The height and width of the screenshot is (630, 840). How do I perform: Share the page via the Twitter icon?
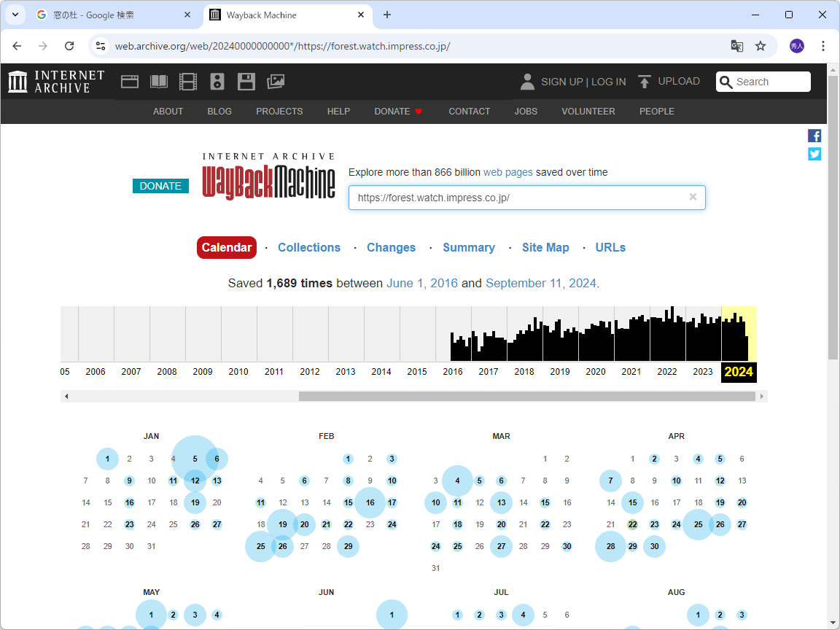point(814,154)
